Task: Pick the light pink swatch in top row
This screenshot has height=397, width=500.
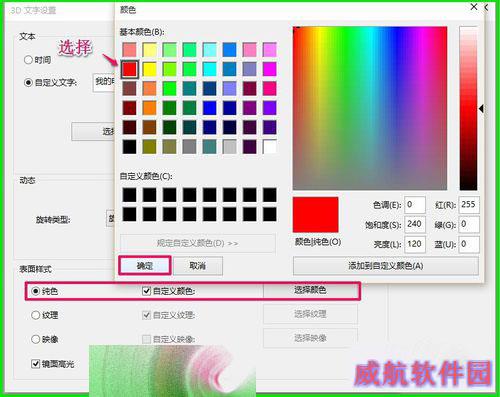Action: coord(249,50)
